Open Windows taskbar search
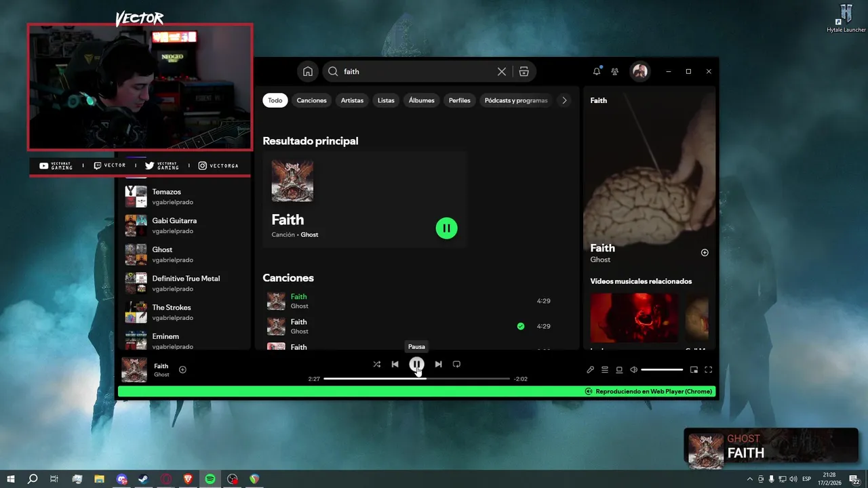 point(33,479)
